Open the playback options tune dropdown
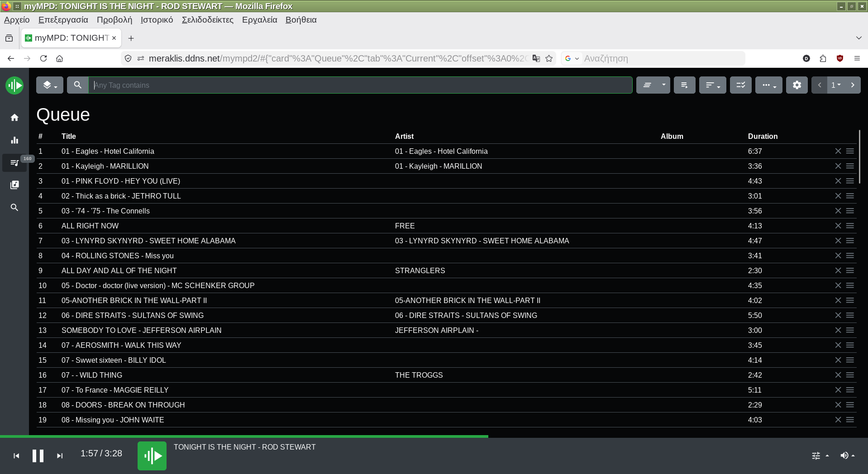The width and height of the screenshot is (868, 474). coord(820,455)
